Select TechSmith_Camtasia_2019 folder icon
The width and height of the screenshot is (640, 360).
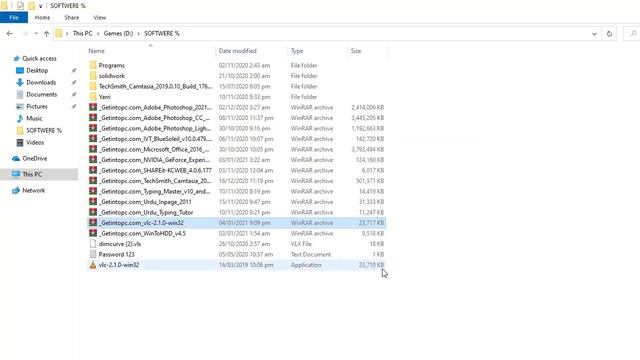click(x=93, y=86)
